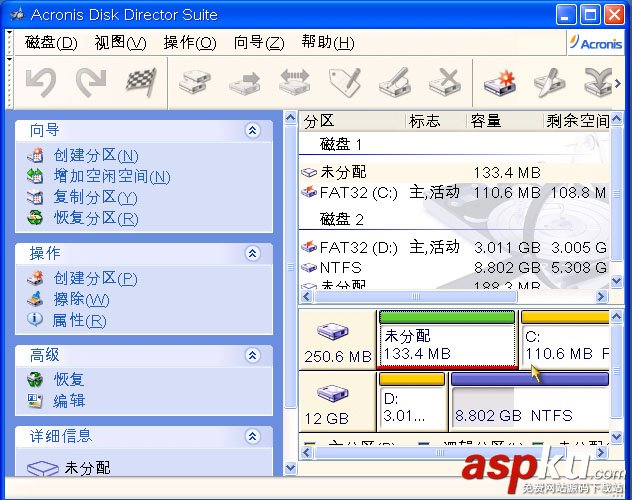Click the info icon beside 属性(R)

tap(35, 320)
